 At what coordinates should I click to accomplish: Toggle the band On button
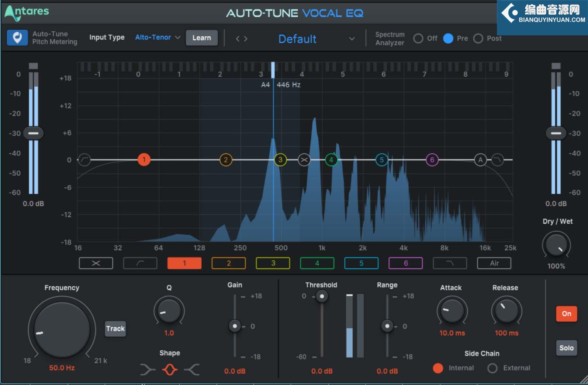tap(567, 314)
